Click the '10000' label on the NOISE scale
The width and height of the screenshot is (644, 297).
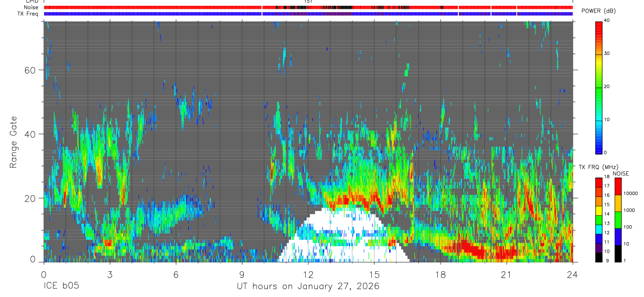[x=631, y=193]
